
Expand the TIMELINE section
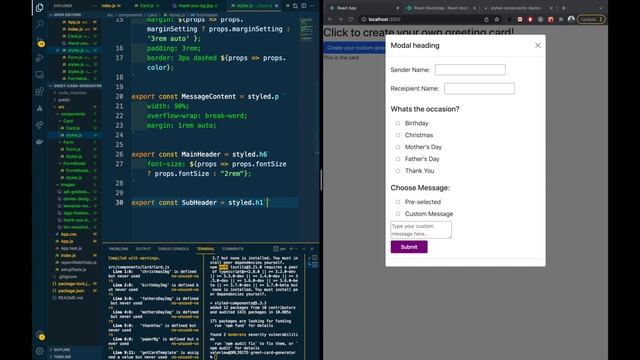[75, 357]
